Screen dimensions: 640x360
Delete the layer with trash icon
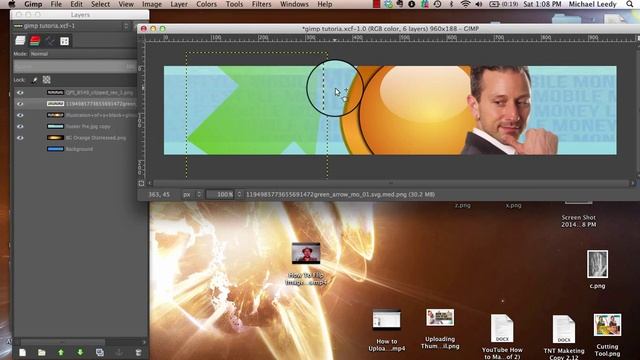(x=138, y=352)
